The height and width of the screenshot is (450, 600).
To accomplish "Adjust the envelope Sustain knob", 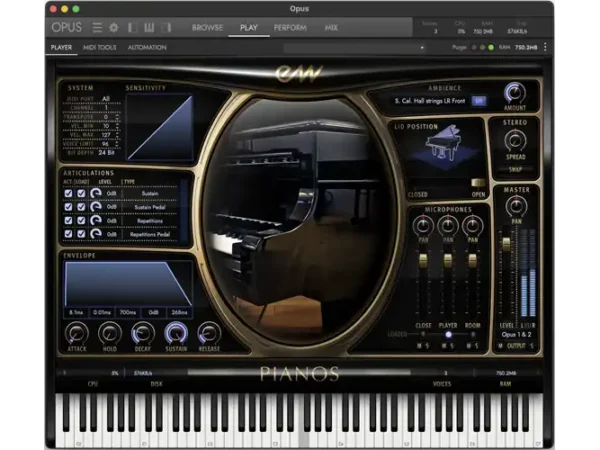I will click(x=176, y=333).
